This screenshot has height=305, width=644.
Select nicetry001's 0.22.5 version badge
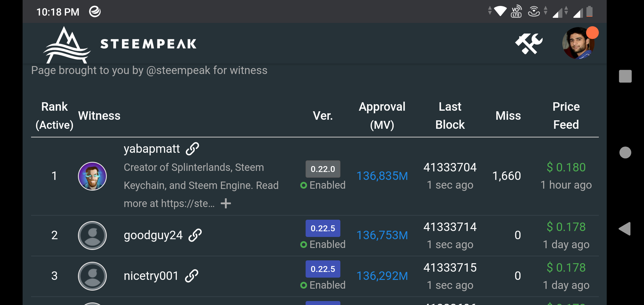click(x=323, y=269)
